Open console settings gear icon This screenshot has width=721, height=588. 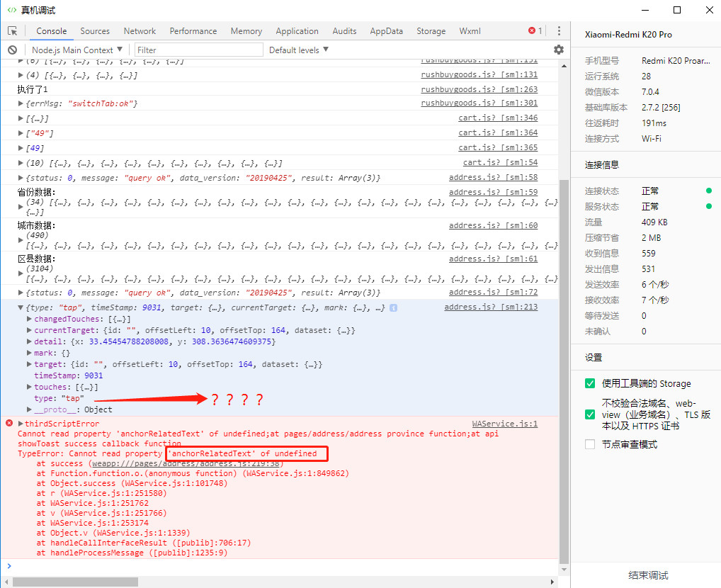(x=559, y=50)
